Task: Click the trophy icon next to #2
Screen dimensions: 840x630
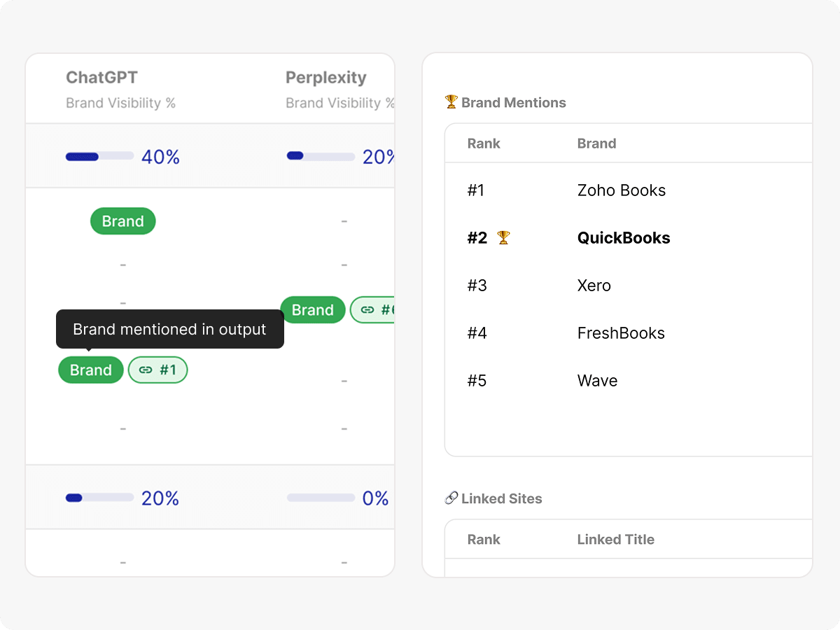Action: (503, 238)
